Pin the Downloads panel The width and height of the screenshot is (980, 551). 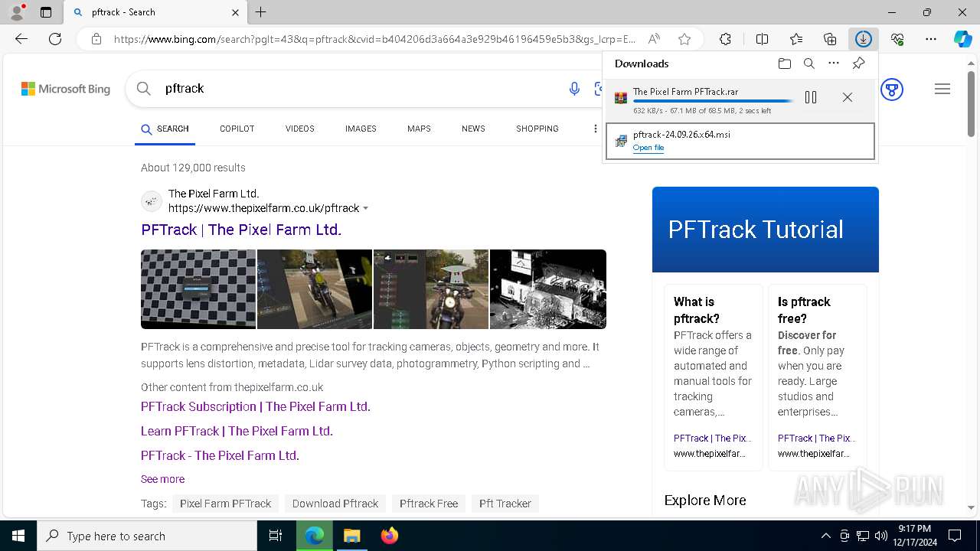[858, 64]
